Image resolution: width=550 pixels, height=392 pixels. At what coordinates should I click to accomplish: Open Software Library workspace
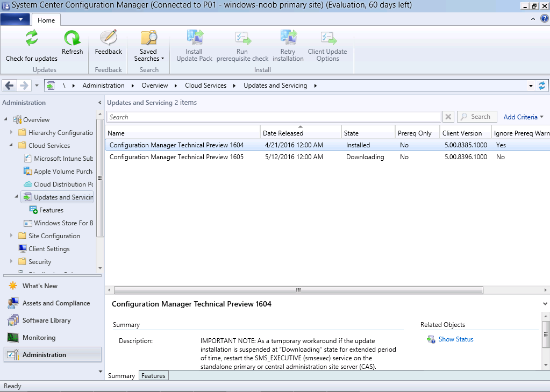click(53, 320)
